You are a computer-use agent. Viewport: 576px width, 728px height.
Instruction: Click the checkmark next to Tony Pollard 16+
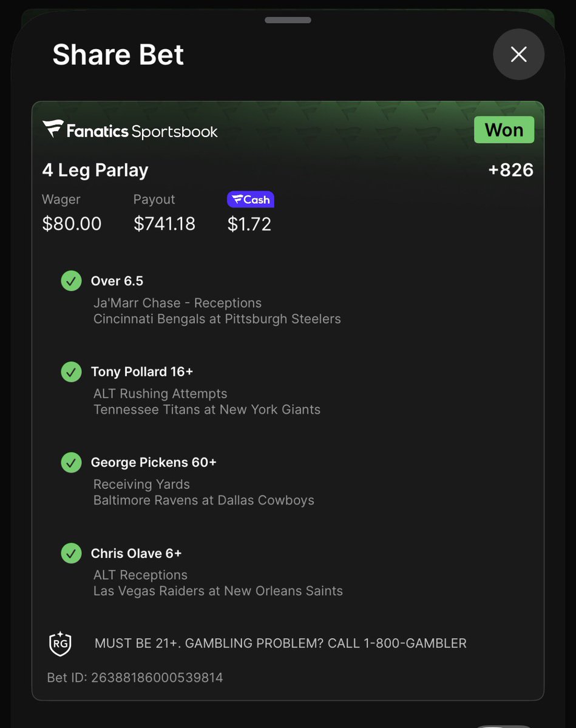[71, 372]
